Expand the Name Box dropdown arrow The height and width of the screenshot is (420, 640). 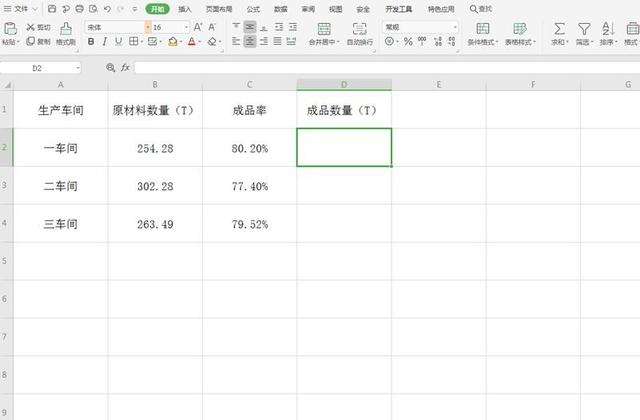(x=78, y=68)
